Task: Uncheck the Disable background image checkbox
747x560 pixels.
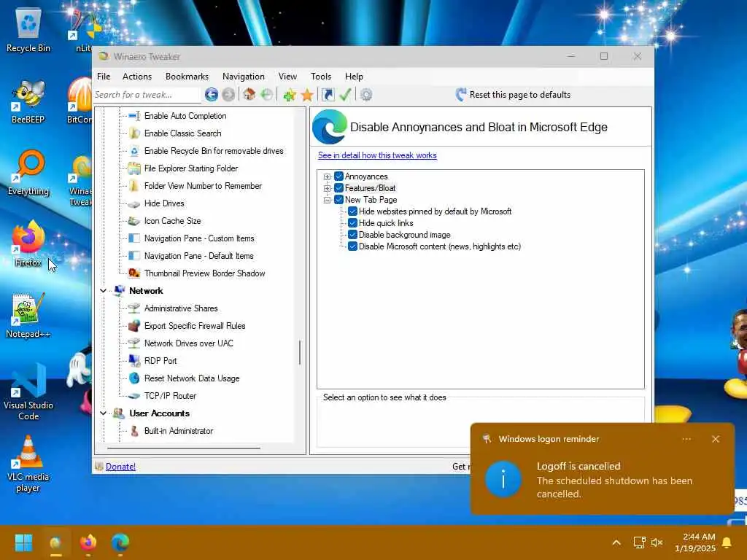Action: [352, 235]
